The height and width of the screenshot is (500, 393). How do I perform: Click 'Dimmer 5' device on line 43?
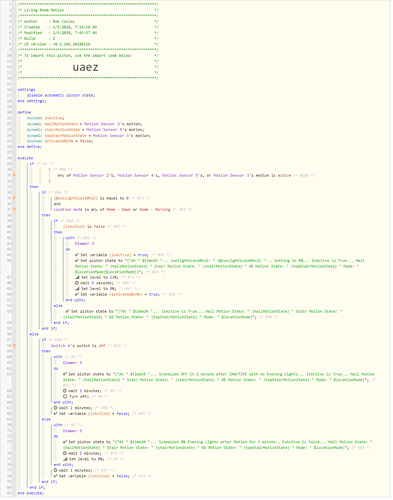84,243
